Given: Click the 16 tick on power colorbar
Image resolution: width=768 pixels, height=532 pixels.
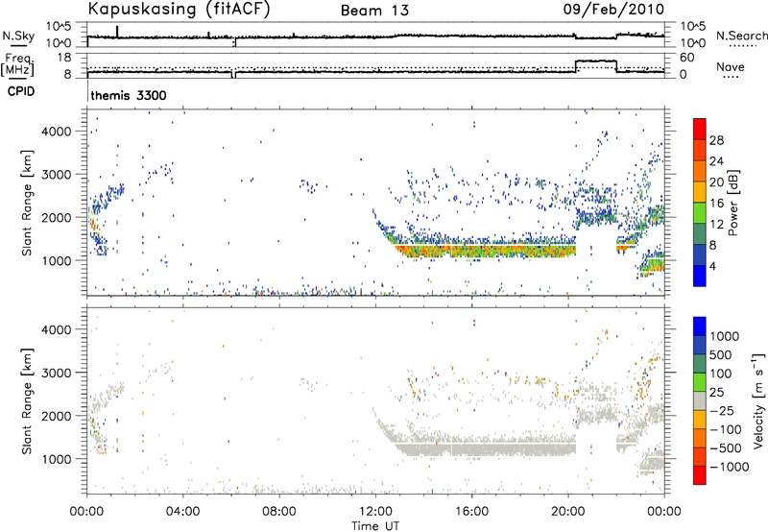Looking at the screenshot, I should (716, 204).
